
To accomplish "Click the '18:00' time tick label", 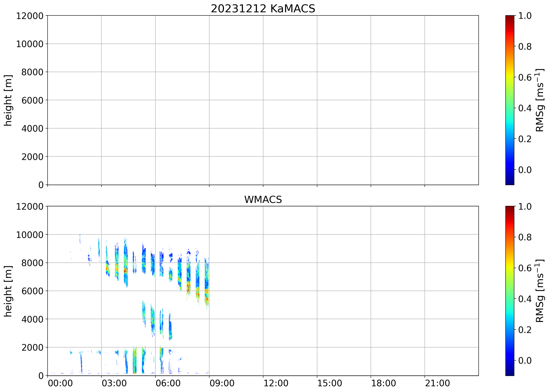I will pos(384,383).
